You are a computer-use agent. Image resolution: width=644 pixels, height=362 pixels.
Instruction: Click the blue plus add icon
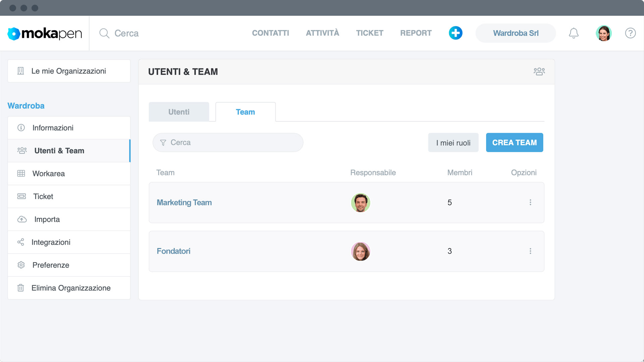coord(455,33)
